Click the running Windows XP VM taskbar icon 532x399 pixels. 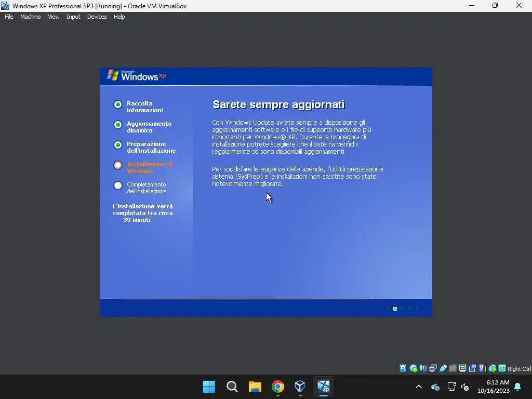tap(324, 387)
